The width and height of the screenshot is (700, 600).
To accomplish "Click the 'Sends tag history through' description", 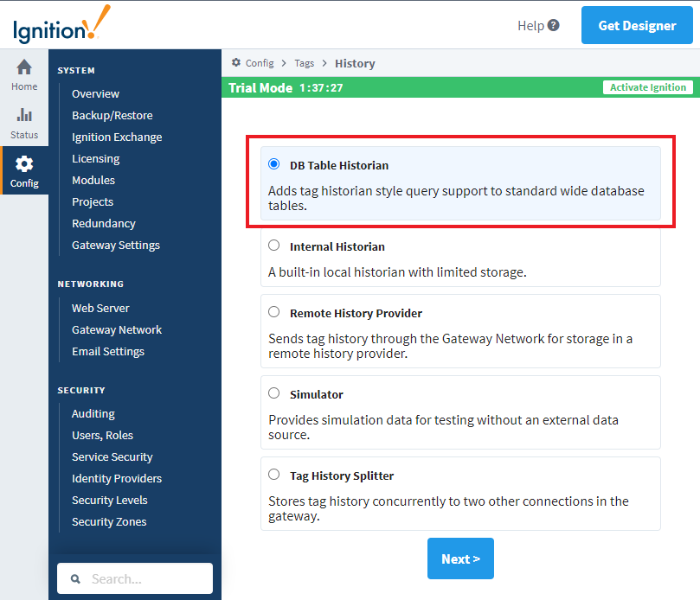I will click(450, 346).
